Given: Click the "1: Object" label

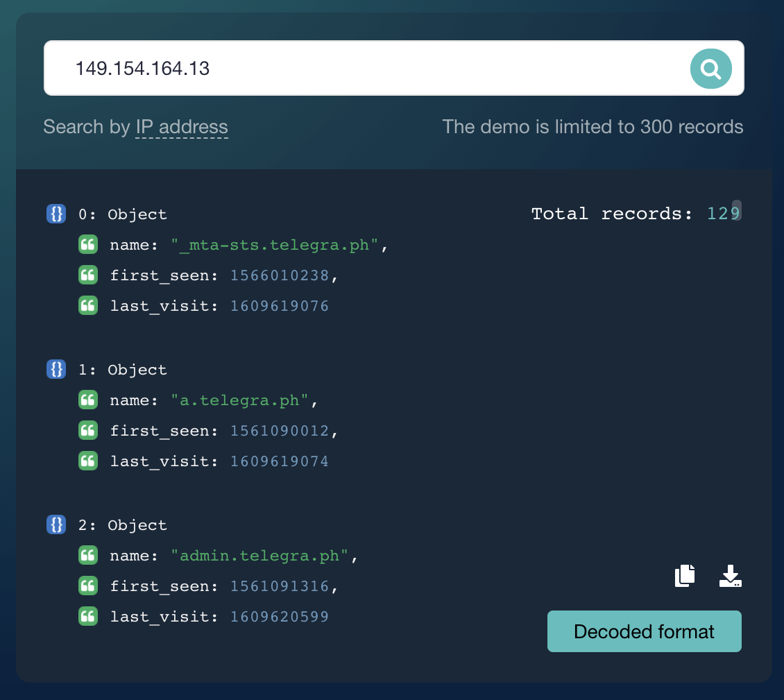Looking at the screenshot, I should pyautogui.click(x=123, y=370).
